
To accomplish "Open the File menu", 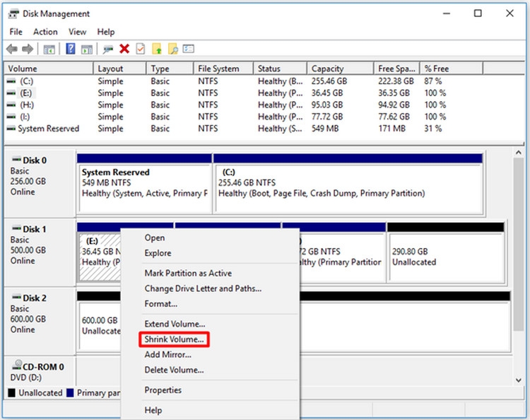I will [x=16, y=32].
